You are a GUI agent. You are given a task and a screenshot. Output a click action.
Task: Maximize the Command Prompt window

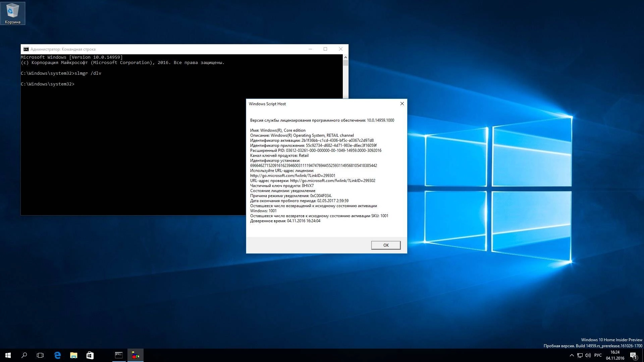(x=325, y=49)
